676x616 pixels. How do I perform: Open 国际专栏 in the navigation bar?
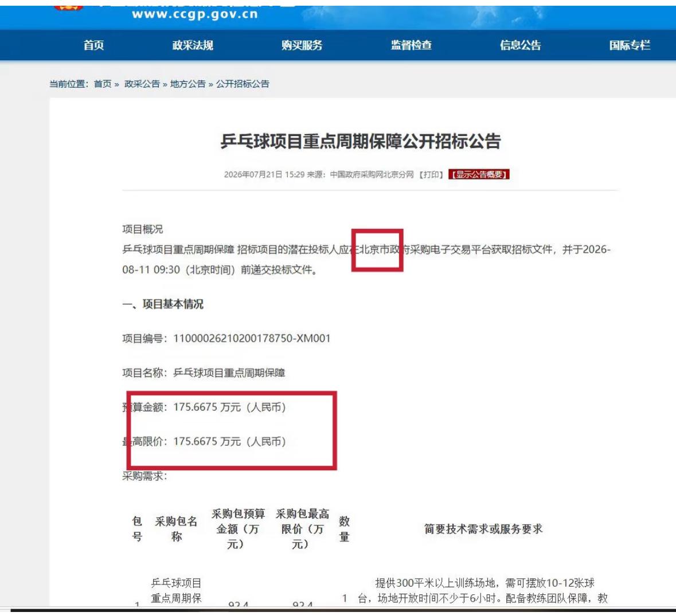tap(630, 45)
